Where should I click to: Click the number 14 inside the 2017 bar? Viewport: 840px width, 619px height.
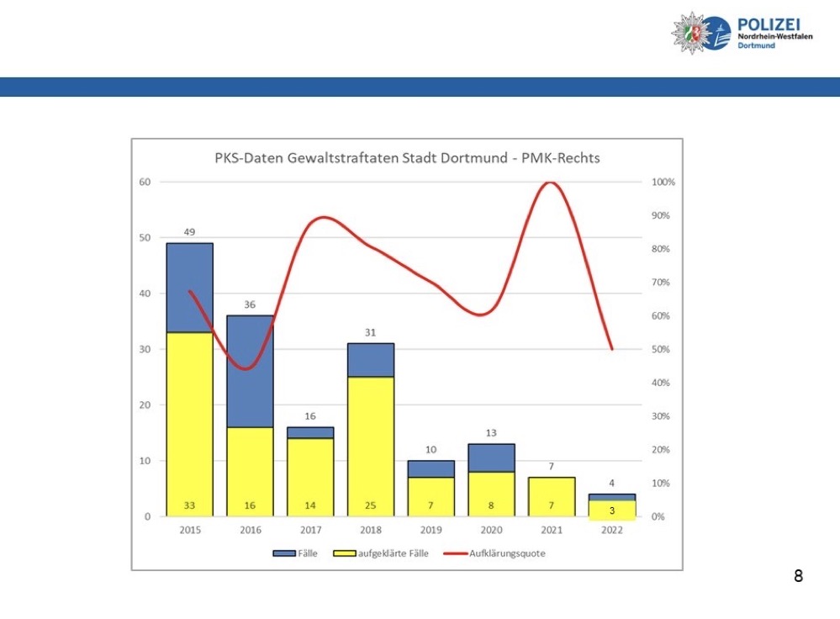[x=310, y=505]
